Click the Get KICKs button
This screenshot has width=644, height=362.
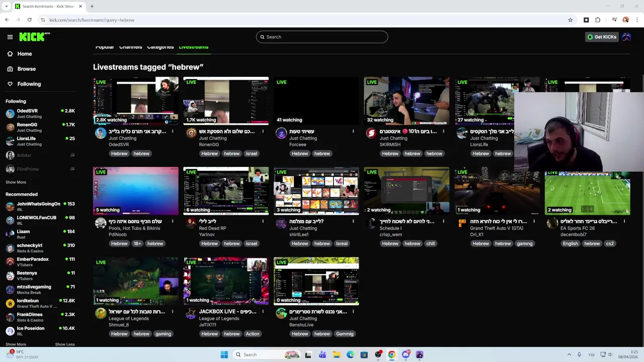tap(601, 37)
